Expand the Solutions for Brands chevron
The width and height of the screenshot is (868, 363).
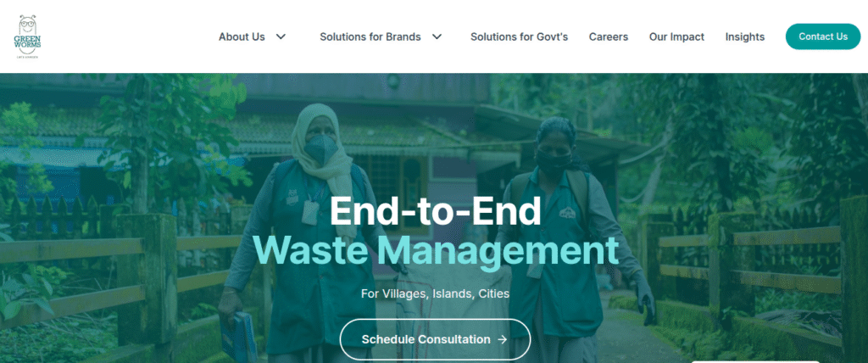[x=437, y=37]
